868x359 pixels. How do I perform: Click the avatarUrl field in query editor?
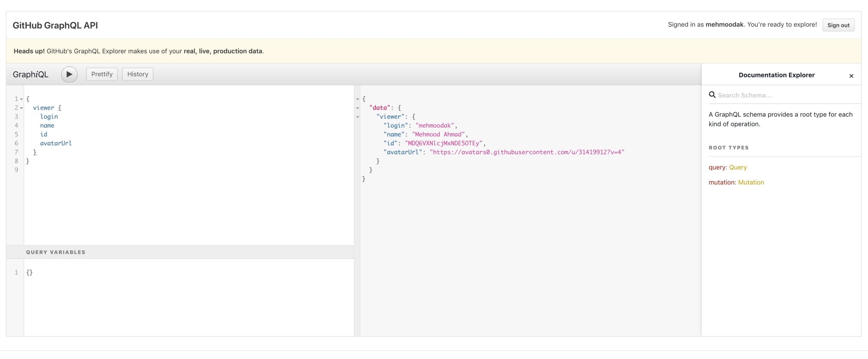56,143
